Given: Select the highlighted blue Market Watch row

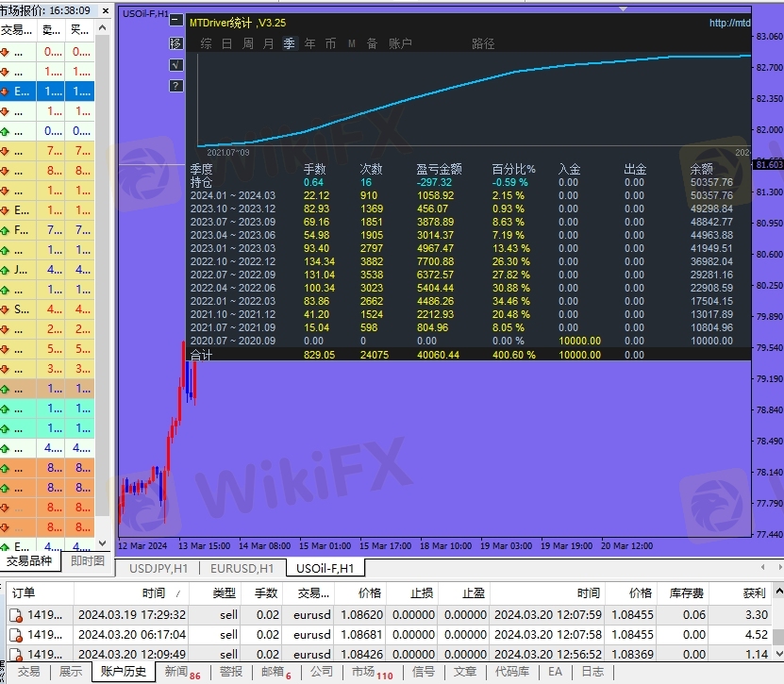Looking at the screenshot, I should [x=47, y=92].
